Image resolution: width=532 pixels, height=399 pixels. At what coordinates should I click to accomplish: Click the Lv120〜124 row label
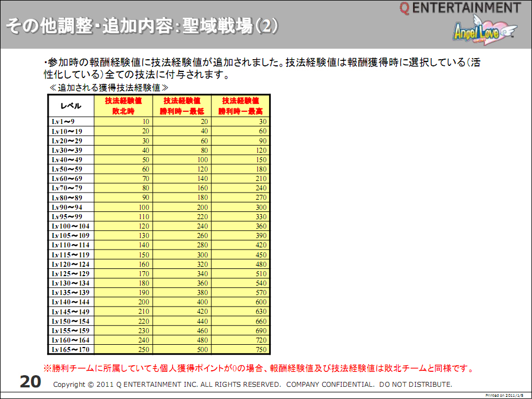(70, 264)
